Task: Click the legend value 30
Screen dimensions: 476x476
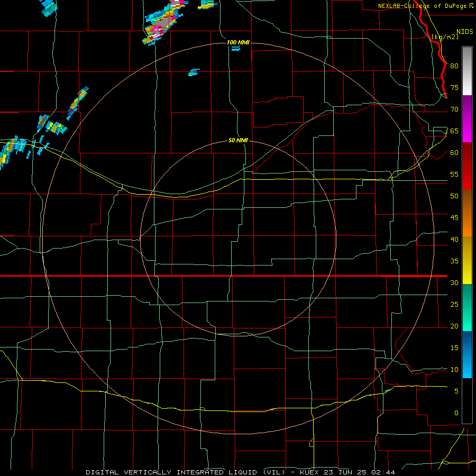Action: (454, 282)
